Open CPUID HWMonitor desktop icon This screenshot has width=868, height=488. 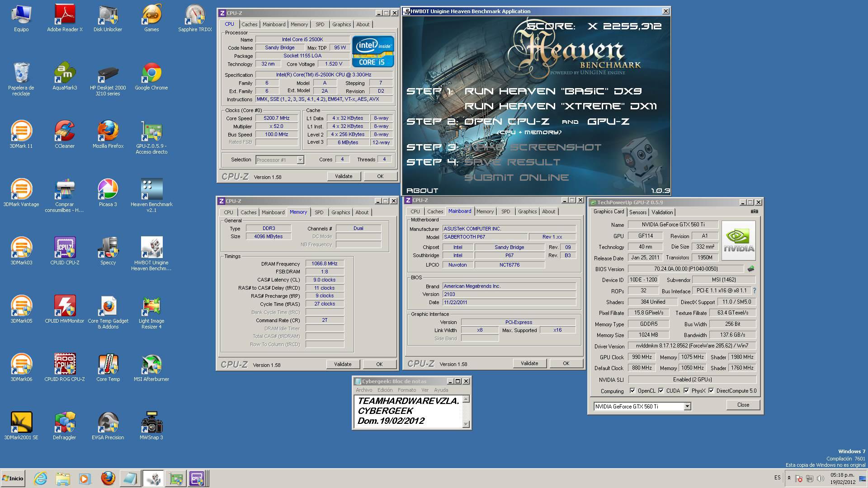pyautogui.click(x=65, y=310)
